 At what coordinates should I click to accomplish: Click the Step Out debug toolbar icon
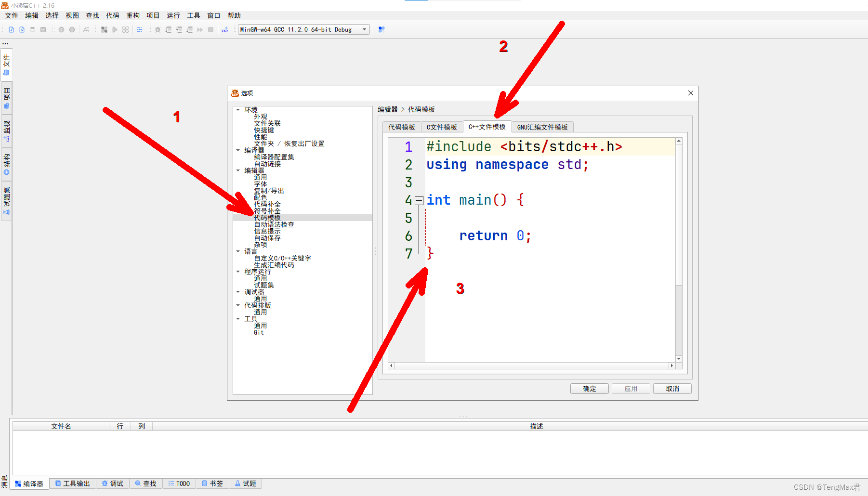189,30
